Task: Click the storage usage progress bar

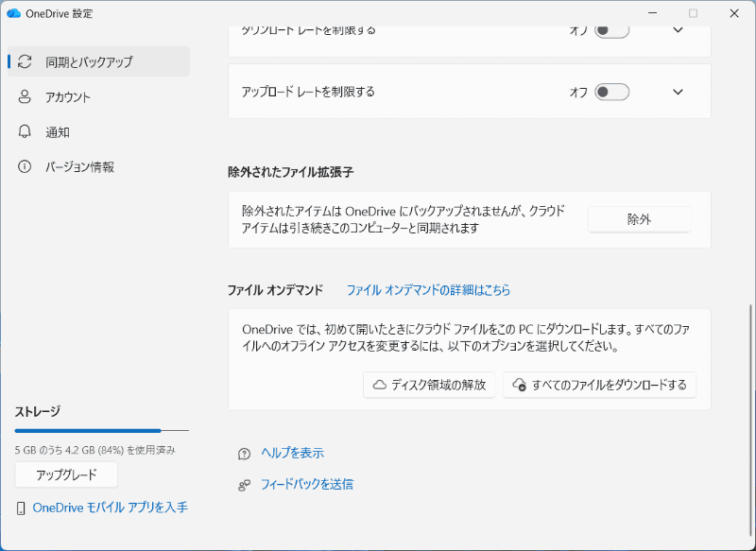Action: [102, 430]
